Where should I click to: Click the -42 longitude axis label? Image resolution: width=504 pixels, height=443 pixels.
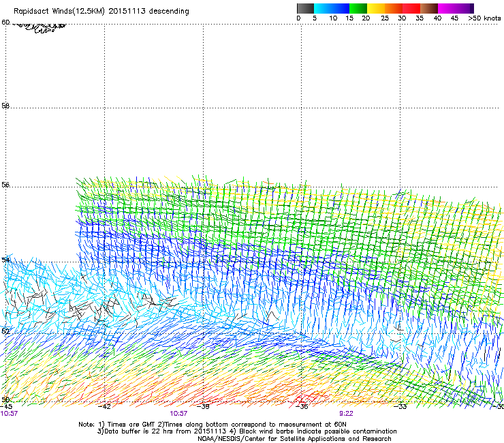click(104, 406)
